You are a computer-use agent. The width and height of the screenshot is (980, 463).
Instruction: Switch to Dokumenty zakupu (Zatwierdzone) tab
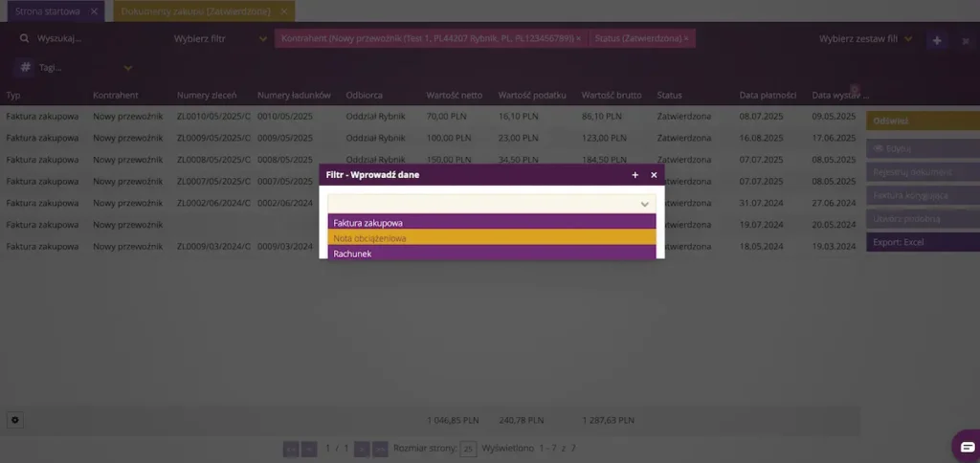tap(195, 11)
